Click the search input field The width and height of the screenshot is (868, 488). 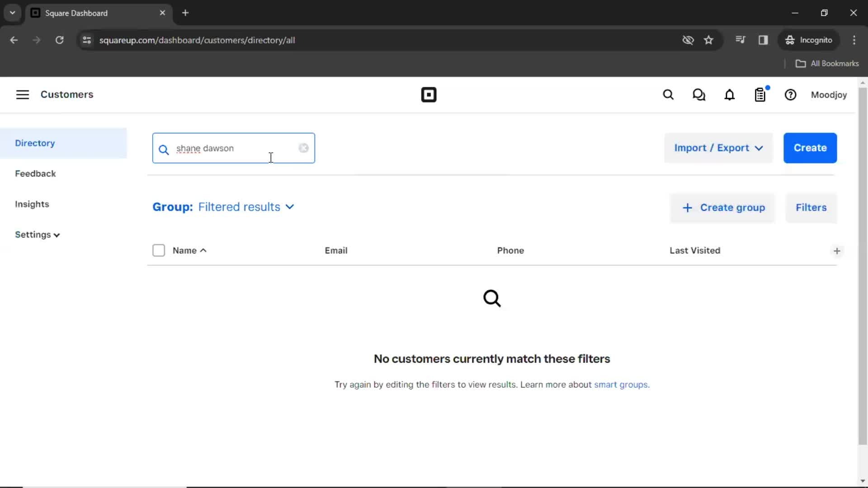(x=233, y=148)
